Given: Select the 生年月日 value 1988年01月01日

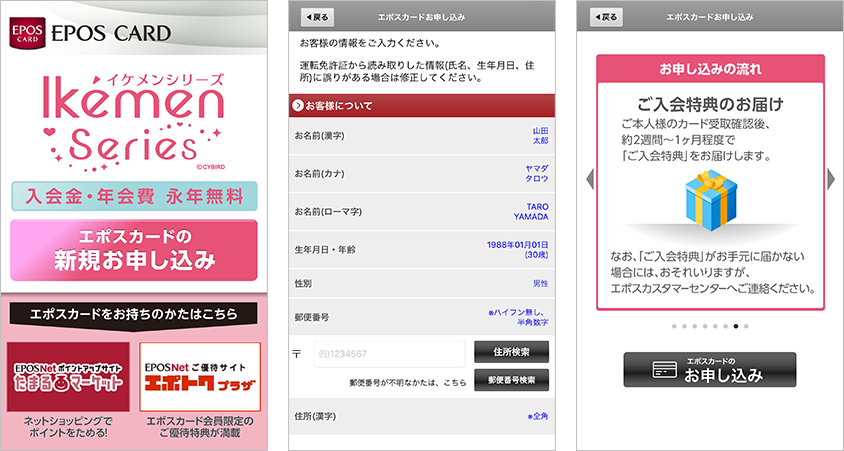Looking at the screenshot, I should pyautogui.click(x=517, y=245).
